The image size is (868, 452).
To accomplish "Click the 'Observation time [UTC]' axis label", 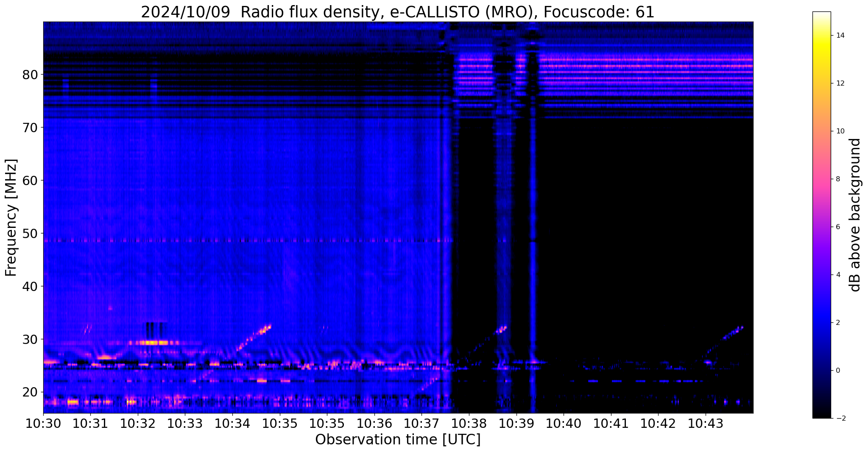I will pos(398,440).
